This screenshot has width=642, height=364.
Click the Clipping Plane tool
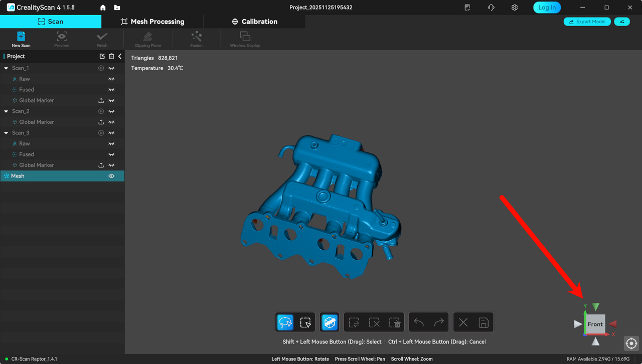[x=147, y=39]
